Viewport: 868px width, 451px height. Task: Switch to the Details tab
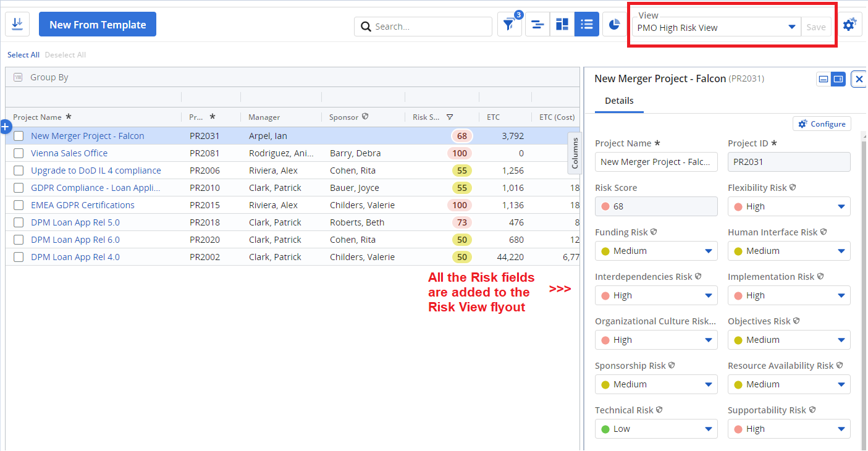click(619, 101)
